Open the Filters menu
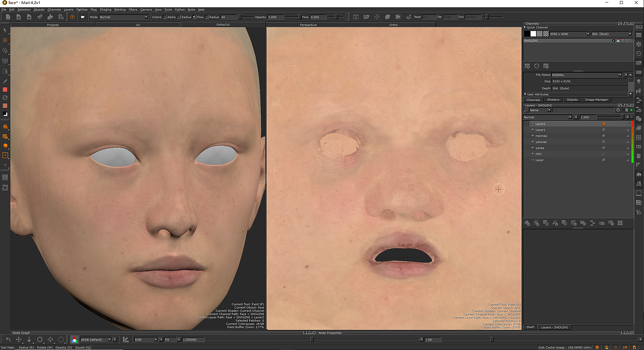Screen dimensions: 644x350 pyautogui.click(x=133, y=10)
